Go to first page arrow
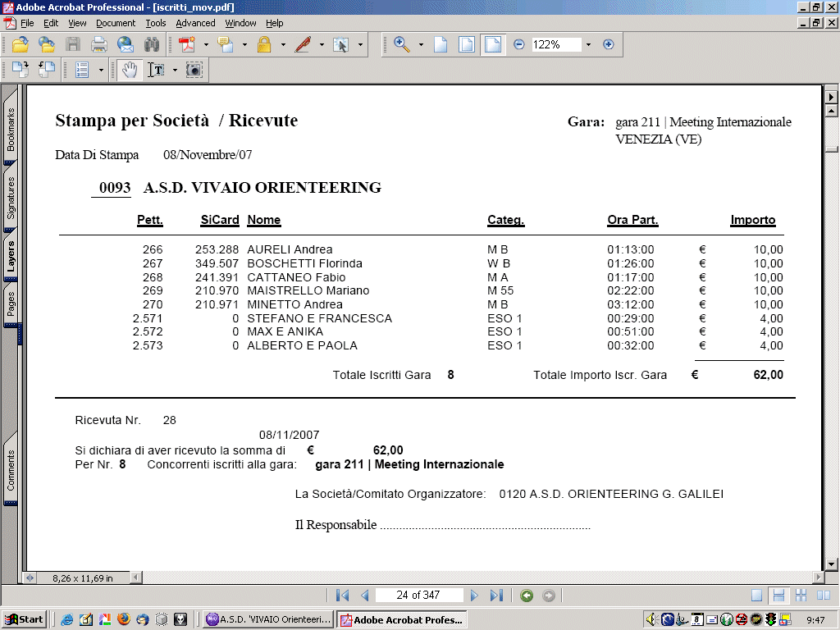 click(x=342, y=596)
